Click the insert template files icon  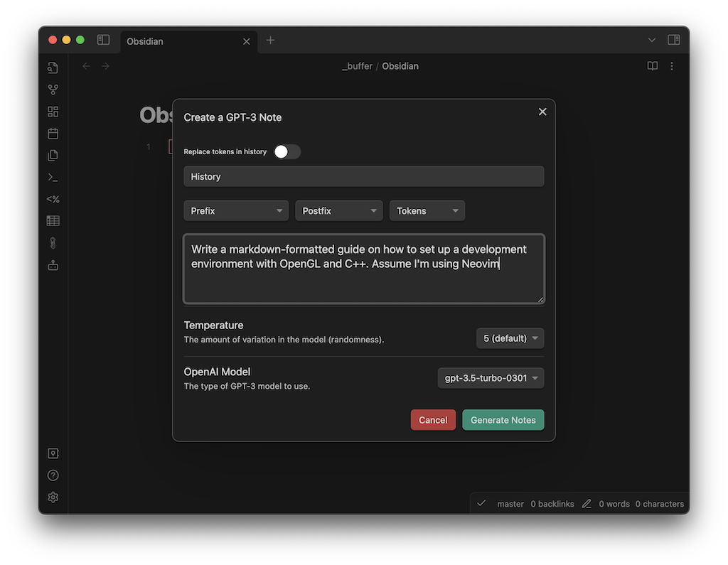click(x=53, y=156)
